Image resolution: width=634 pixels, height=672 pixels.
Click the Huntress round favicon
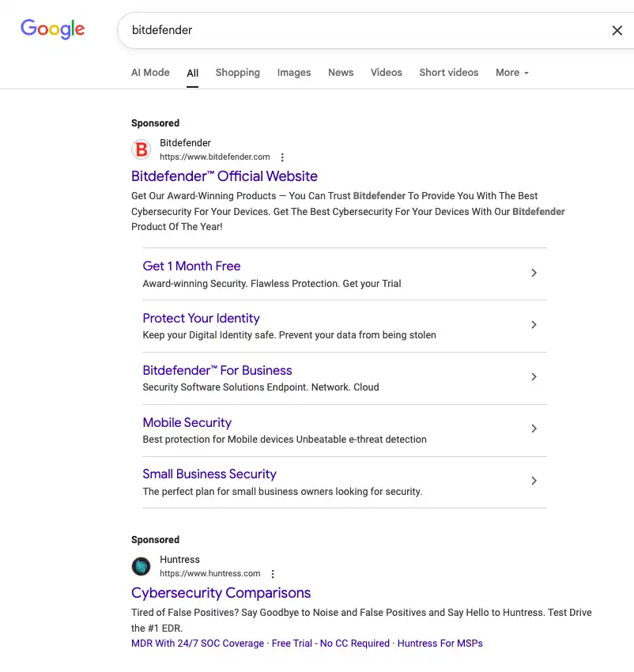coord(141,566)
